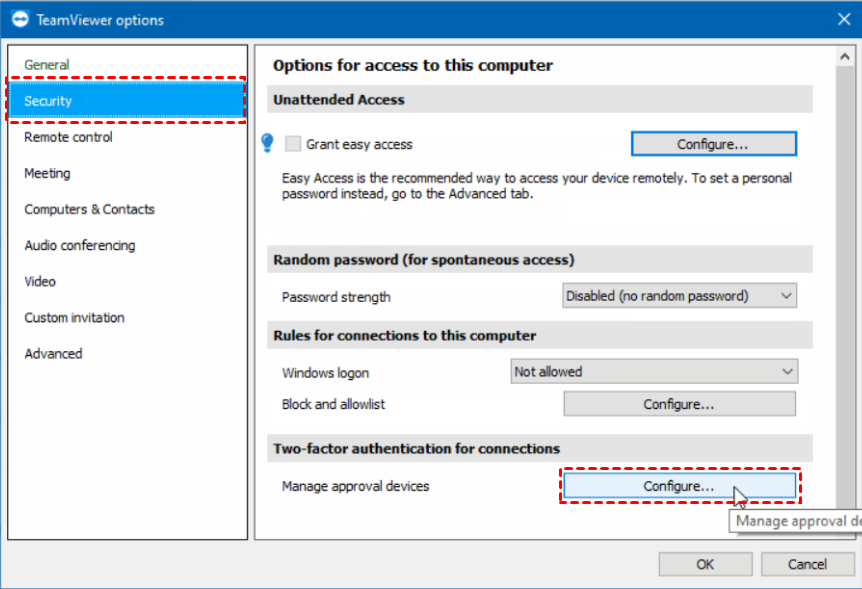
Task: Click the vertical scrollbar track
Action: pyautogui.click(x=845, y=286)
